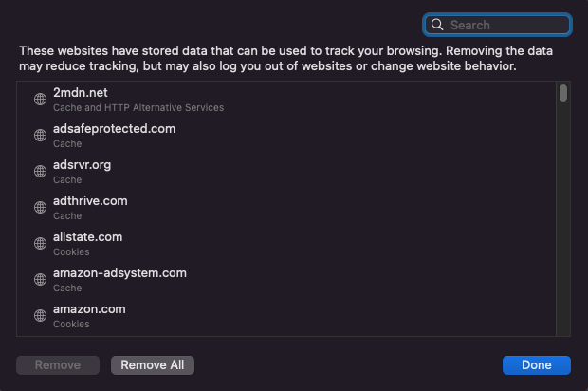Image resolution: width=588 pixels, height=391 pixels.
Task: Click the globe icon for adsrvr.org
Action: pyautogui.click(x=40, y=172)
